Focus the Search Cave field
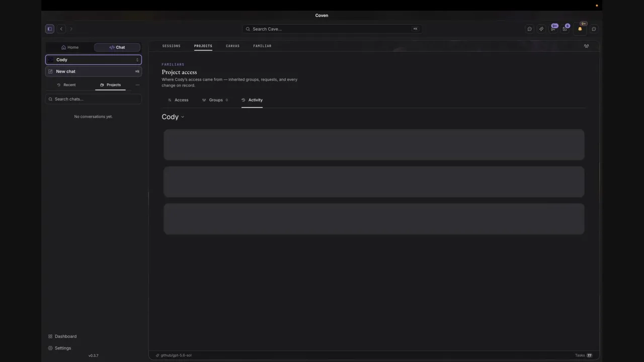 tap(332, 29)
